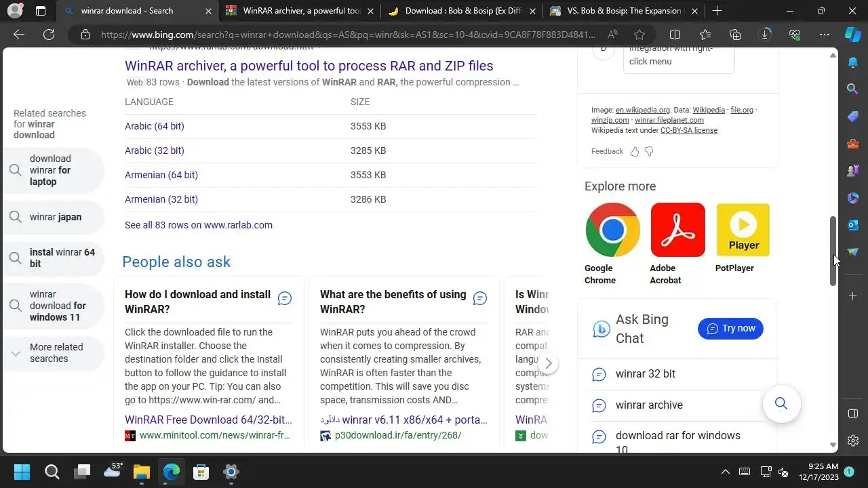
Task: Launch Copilot from the top-right corner
Action: point(853,35)
